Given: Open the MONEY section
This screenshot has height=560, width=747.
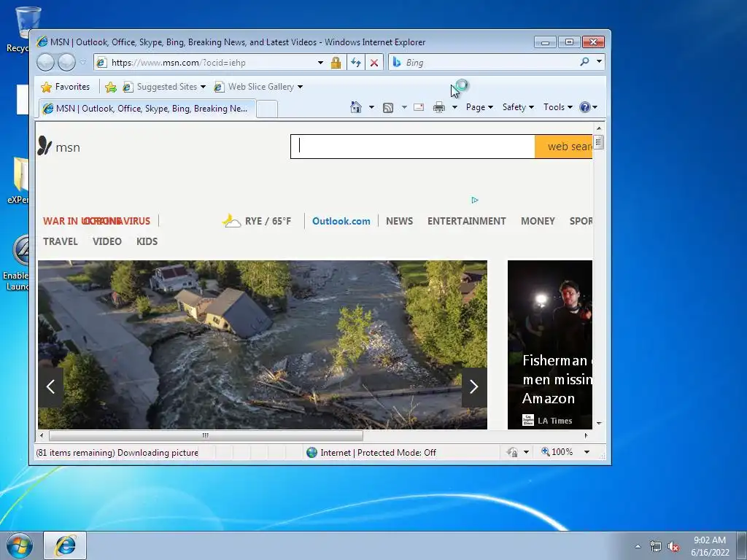Looking at the screenshot, I should (x=538, y=221).
